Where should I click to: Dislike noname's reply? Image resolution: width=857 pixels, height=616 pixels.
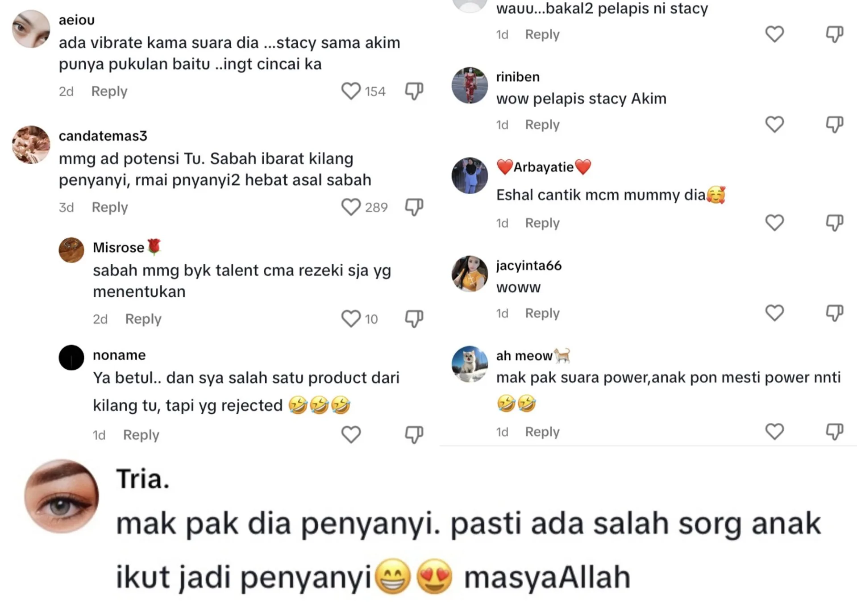[414, 434]
